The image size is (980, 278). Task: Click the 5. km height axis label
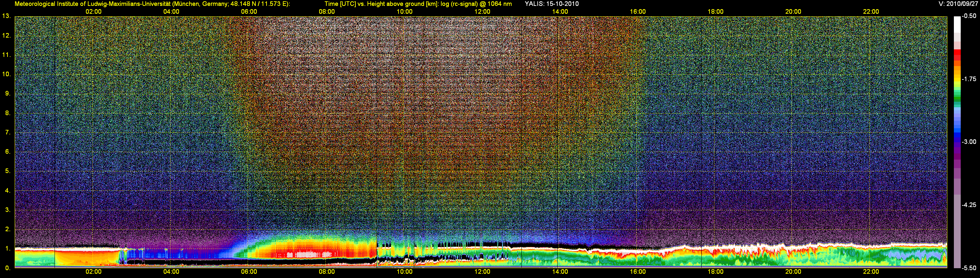[8, 171]
